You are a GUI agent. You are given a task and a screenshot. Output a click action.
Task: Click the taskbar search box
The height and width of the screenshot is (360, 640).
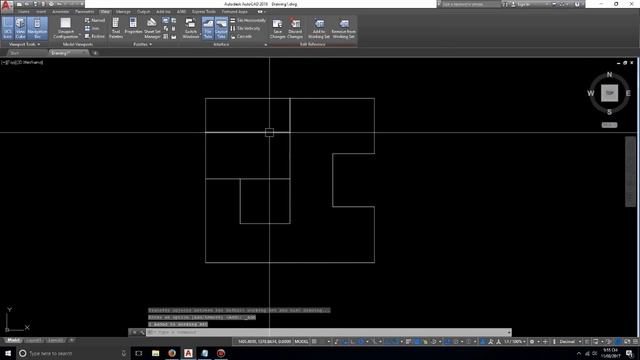tap(73, 353)
